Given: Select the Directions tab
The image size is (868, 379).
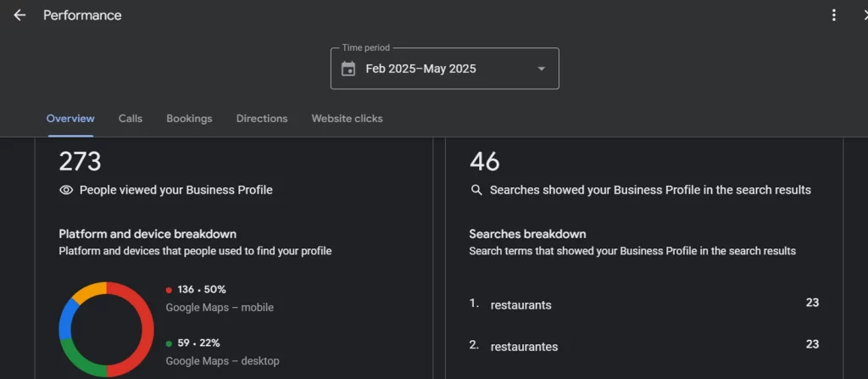Looking at the screenshot, I should pyautogui.click(x=262, y=119).
